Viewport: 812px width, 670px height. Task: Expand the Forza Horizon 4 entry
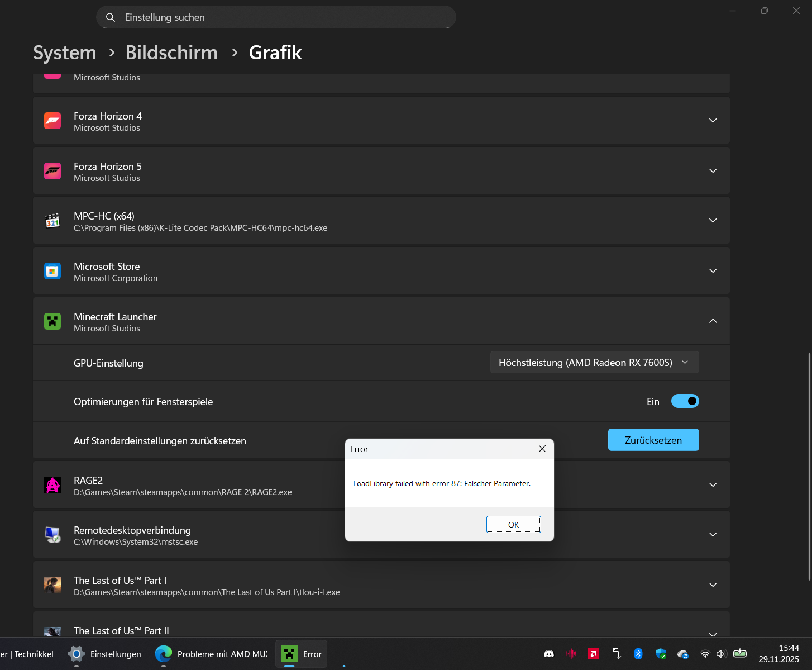713,120
